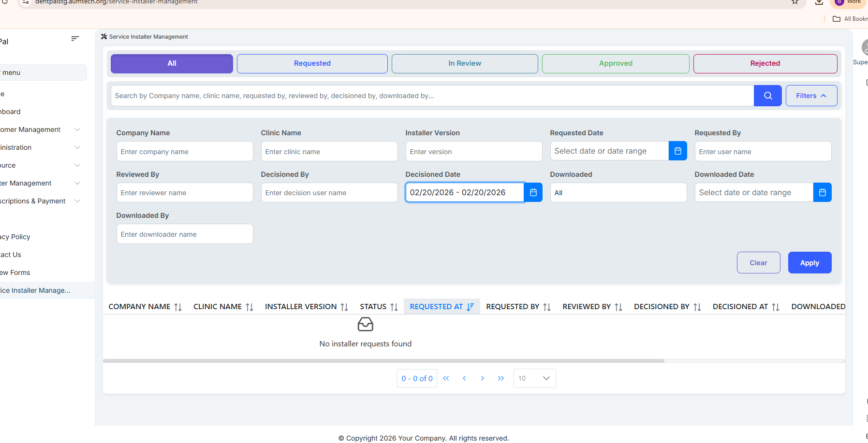Clear all filter fields
This screenshot has height=443, width=868.
click(x=758, y=263)
